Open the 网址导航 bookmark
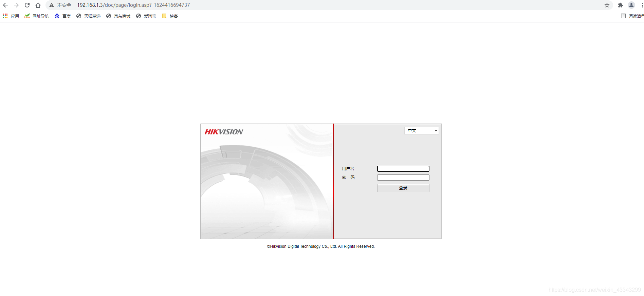 [37, 16]
